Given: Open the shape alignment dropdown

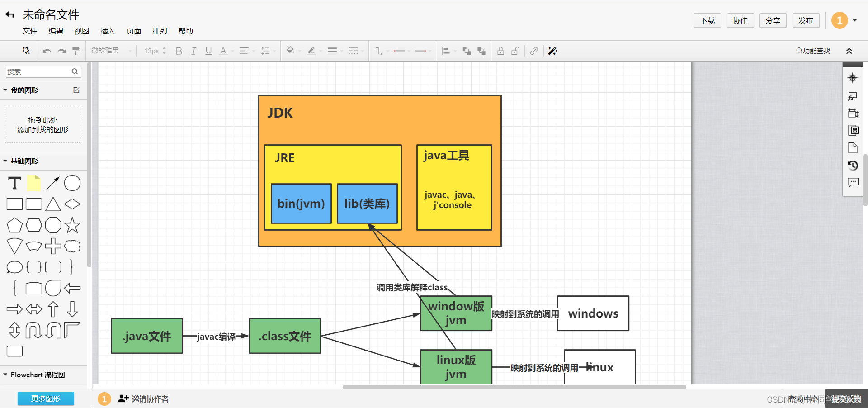Looking at the screenshot, I should (448, 51).
